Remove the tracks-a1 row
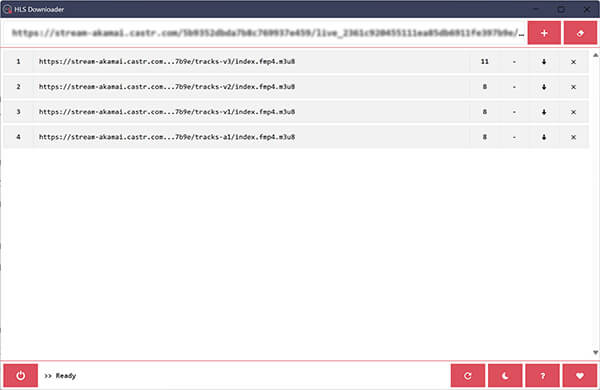This screenshot has width=600, height=390. (573, 137)
